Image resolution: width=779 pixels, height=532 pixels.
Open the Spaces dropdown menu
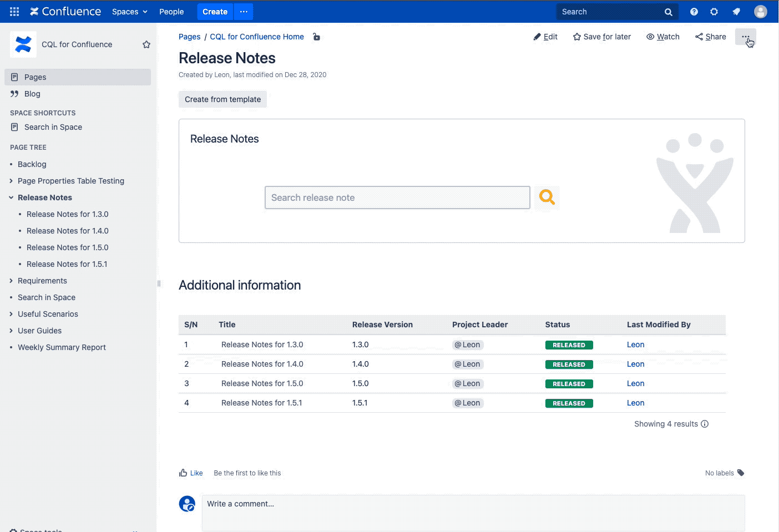coord(129,12)
